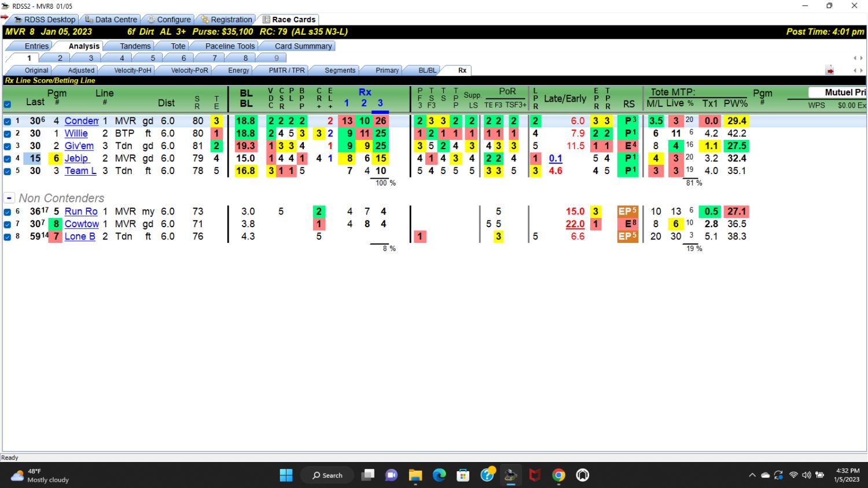Open Microsoft Edge from the taskbar

[x=439, y=475]
